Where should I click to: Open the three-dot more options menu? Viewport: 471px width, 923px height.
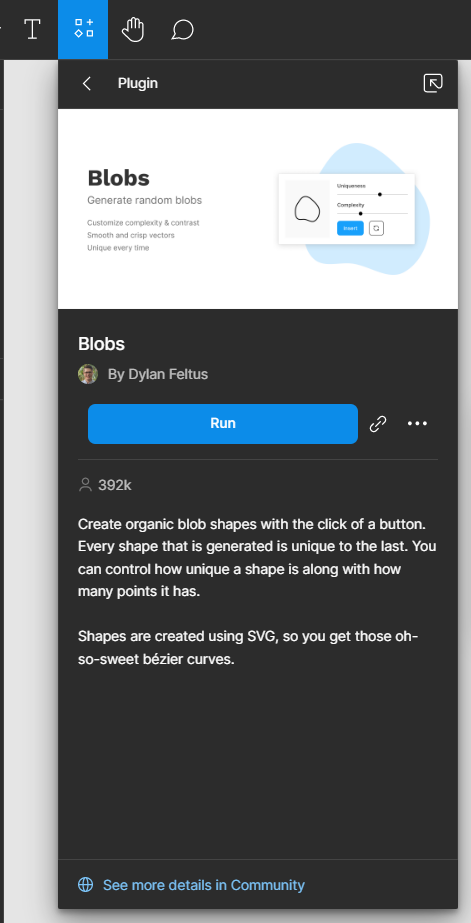[417, 423]
